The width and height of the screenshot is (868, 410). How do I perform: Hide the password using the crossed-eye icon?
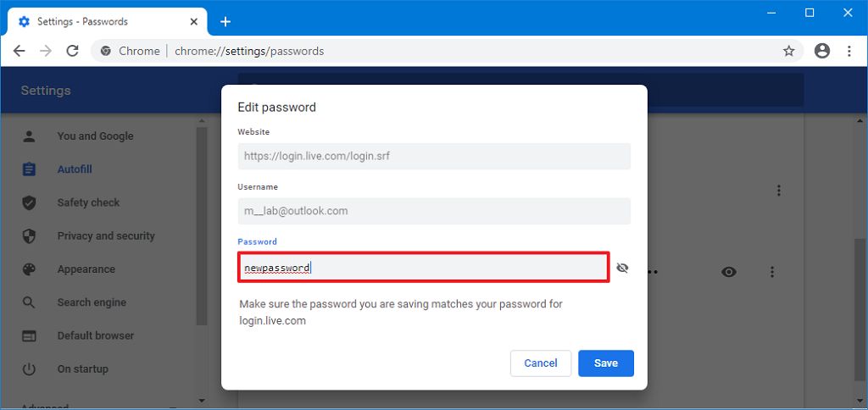point(623,269)
